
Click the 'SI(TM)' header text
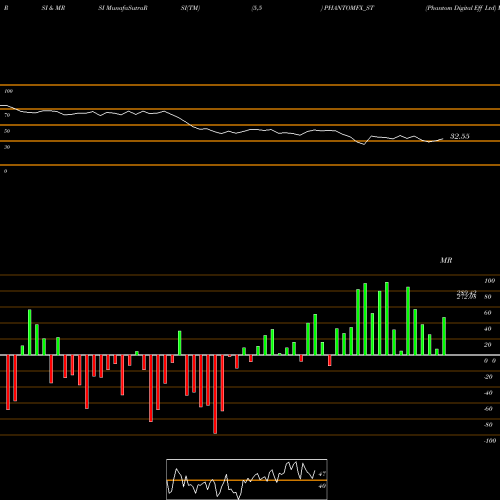(190, 8)
